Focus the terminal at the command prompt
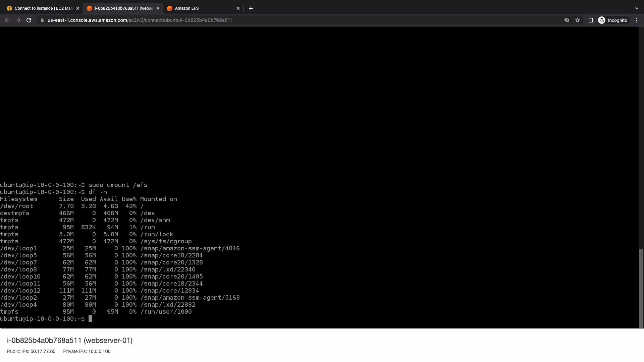This screenshot has height=362, width=644. pos(90,319)
